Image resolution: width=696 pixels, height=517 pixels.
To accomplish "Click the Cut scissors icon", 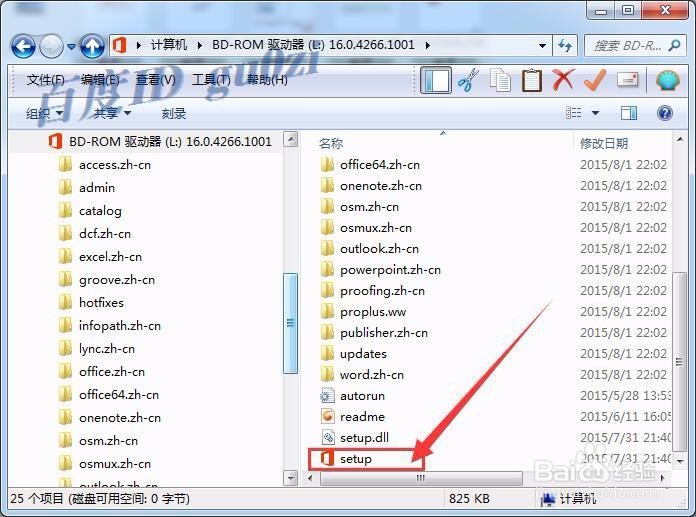I will (x=468, y=80).
